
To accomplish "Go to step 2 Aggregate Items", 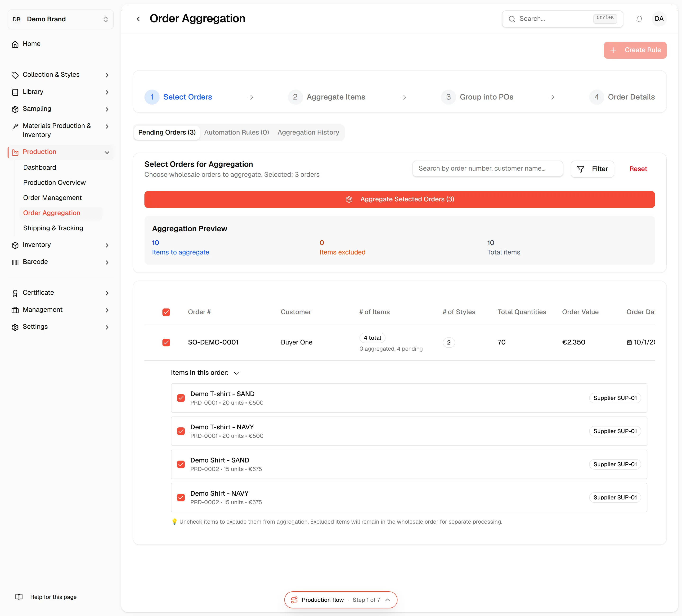I will click(327, 97).
